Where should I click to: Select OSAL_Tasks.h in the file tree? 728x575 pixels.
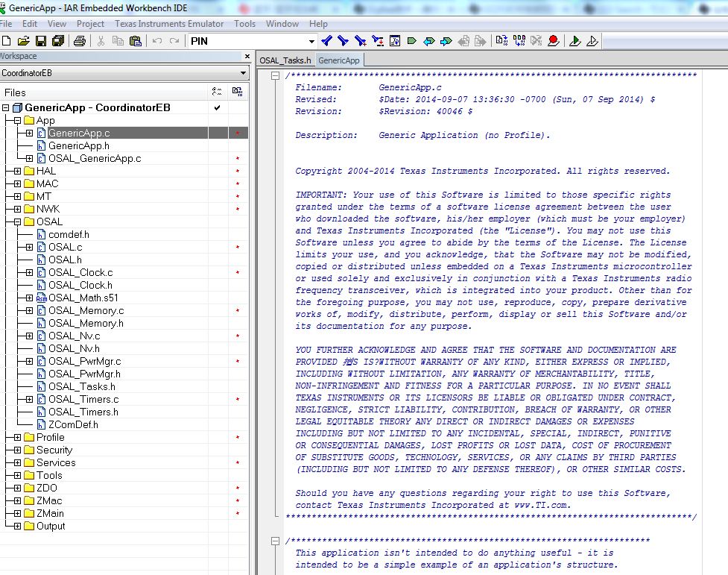pyautogui.click(x=82, y=387)
